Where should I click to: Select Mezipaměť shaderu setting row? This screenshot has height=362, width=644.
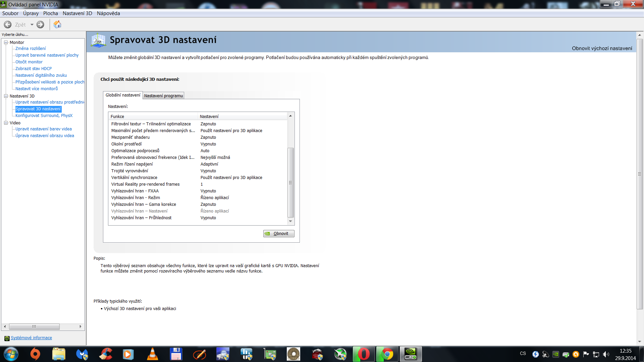point(198,137)
